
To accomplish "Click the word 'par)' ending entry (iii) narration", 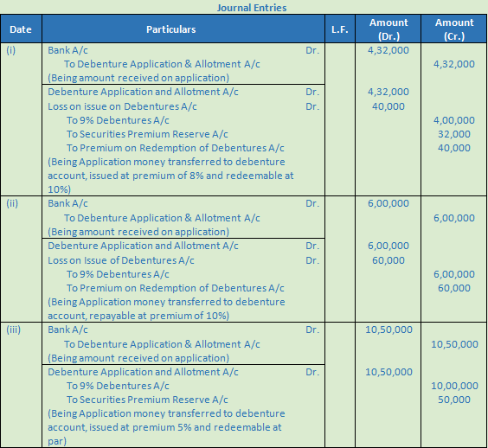I will coord(57,441).
